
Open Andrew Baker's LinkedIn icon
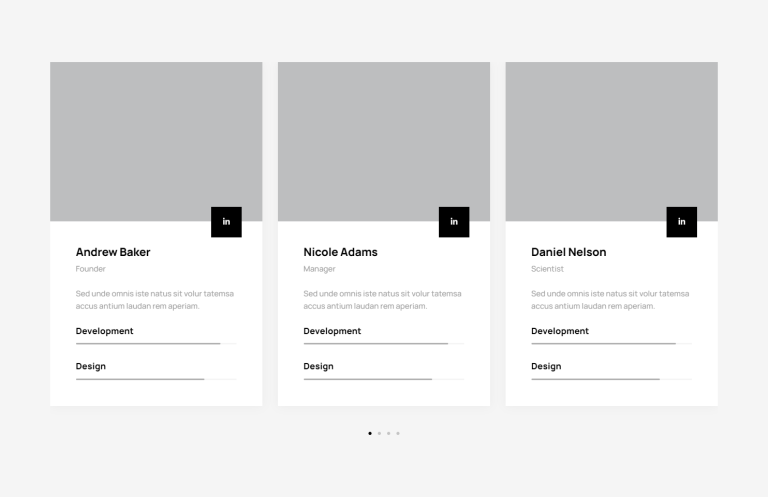coord(226,222)
